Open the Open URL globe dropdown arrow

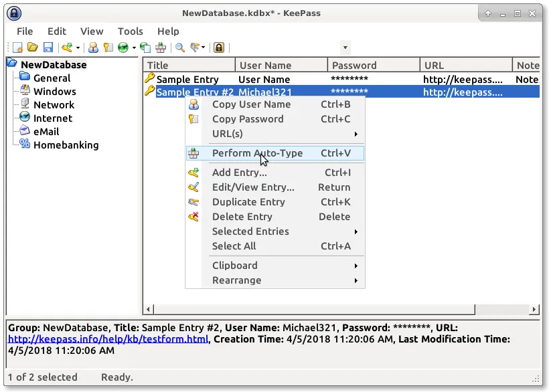pos(134,47)
